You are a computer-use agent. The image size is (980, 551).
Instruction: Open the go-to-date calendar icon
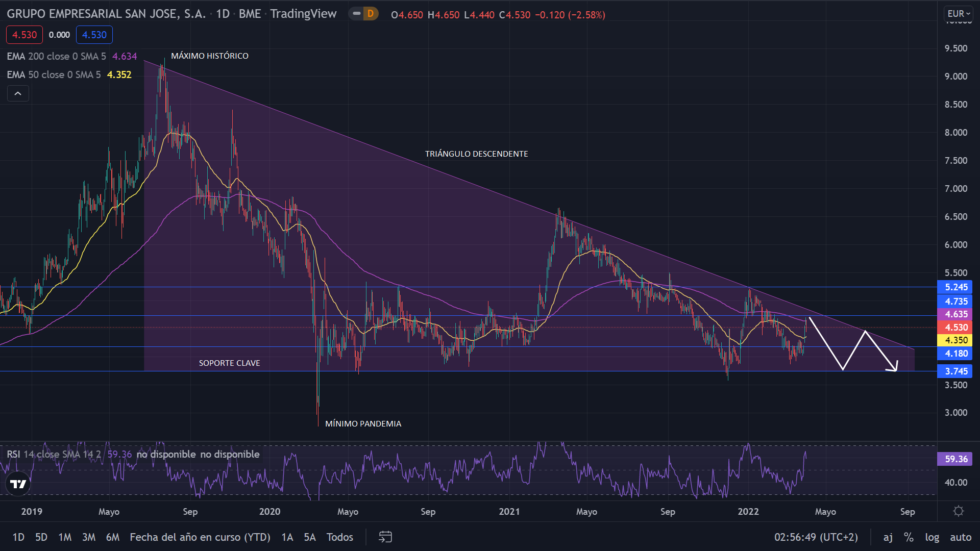click(x=385, y=537)
